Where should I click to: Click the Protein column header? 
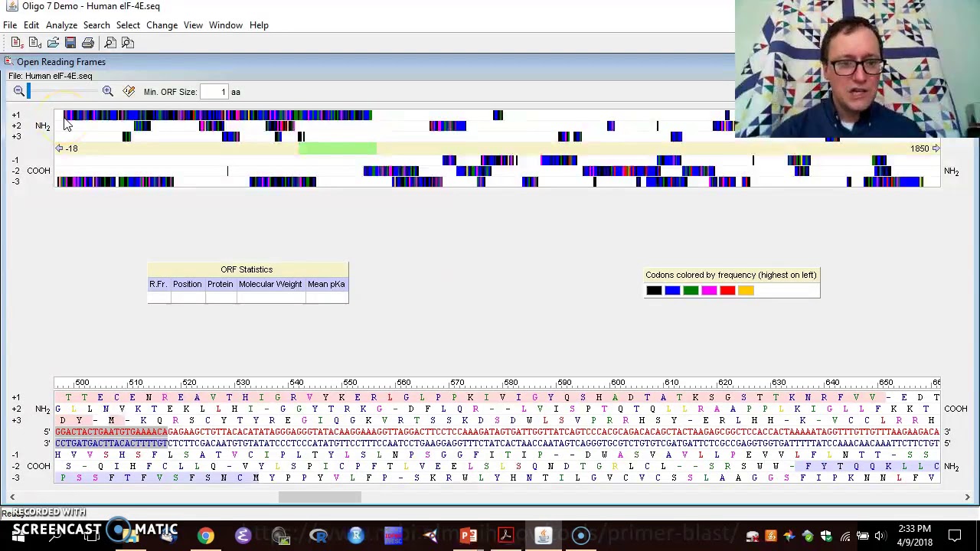point(220,284)
